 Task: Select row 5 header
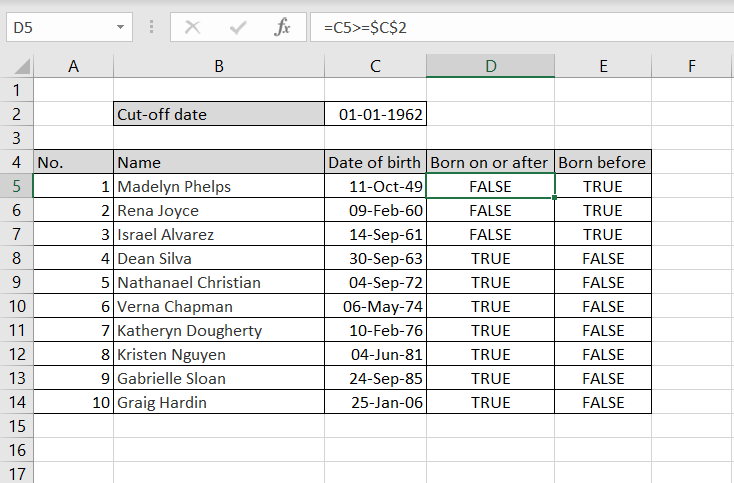pos(16,186)
